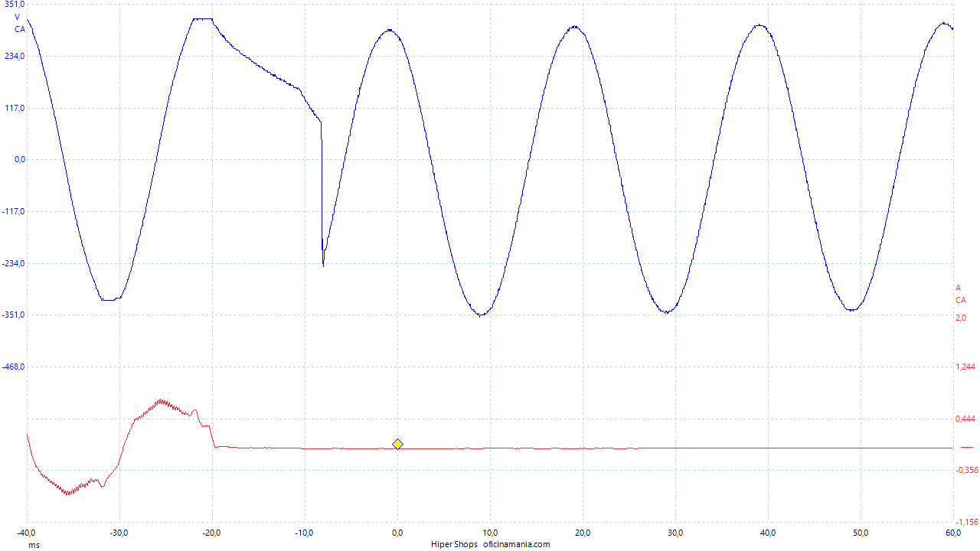Click the ms time unit label
The height and width of the screenshot is (551, 980).
point(34,545)
